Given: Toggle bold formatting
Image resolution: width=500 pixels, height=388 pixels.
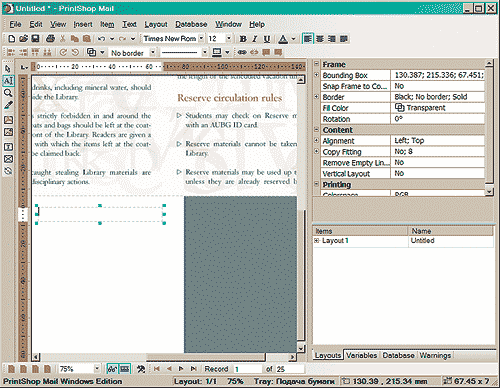Looking at the screenshot, I should point(243,39).
